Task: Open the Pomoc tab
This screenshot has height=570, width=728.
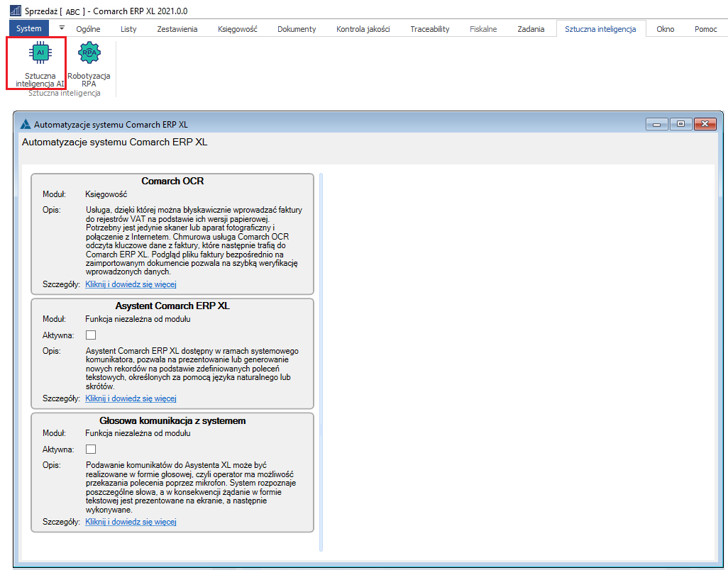Action: (706, 29)
